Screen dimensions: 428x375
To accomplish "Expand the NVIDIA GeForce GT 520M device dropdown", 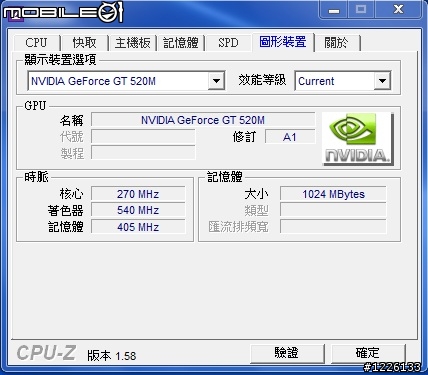I will [216, 81].
